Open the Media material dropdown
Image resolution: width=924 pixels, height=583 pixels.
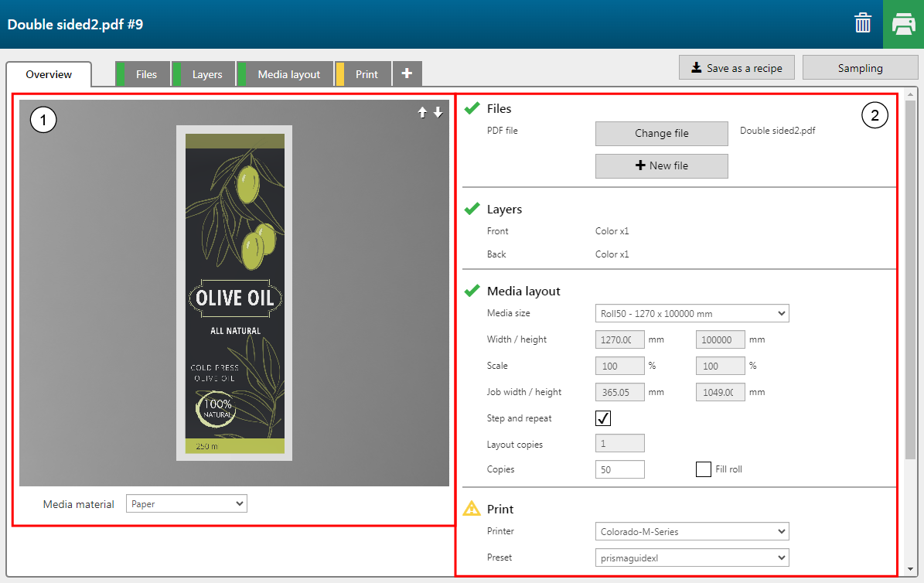click(186, 504)
